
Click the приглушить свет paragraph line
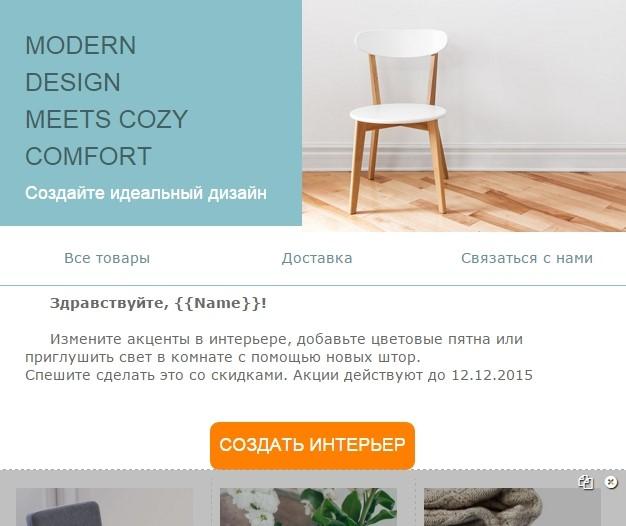click(x=223, y=357)
